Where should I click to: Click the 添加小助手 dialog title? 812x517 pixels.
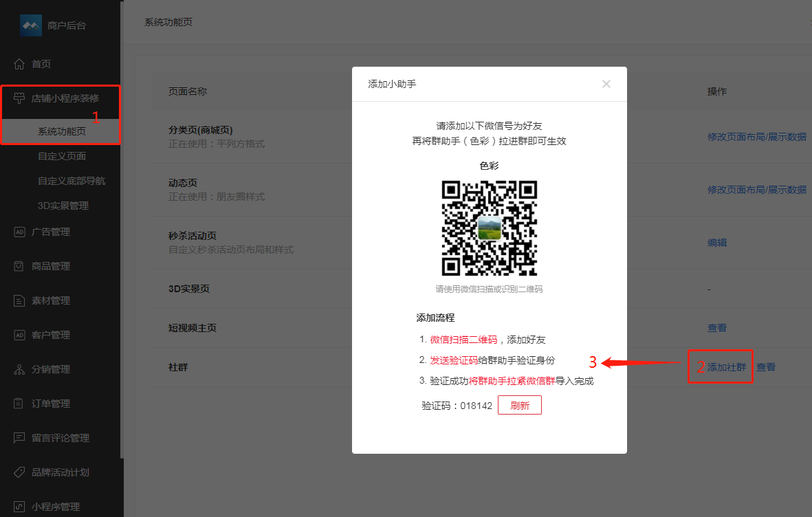(392, 84)
